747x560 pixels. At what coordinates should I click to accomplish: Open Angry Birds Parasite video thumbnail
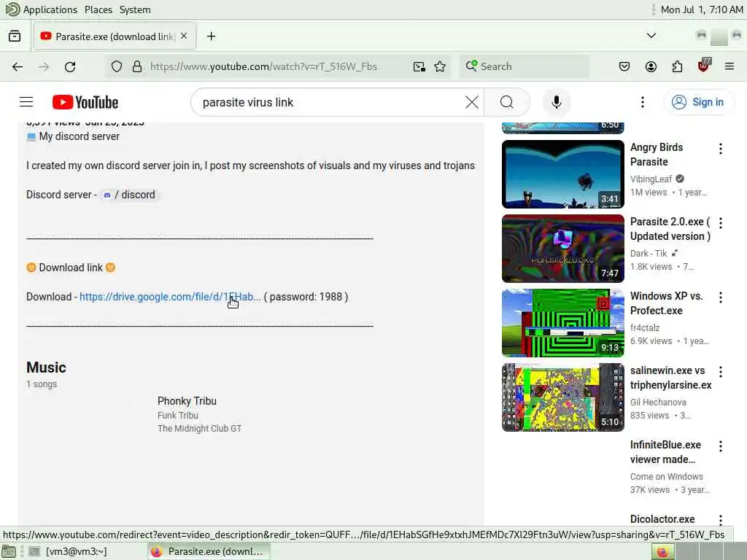562,174
